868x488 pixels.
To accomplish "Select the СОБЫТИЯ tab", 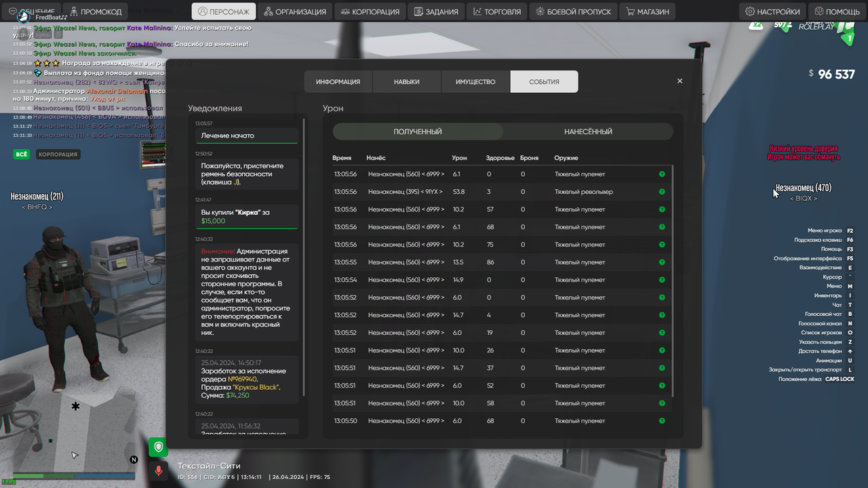I will click(544, 81).
